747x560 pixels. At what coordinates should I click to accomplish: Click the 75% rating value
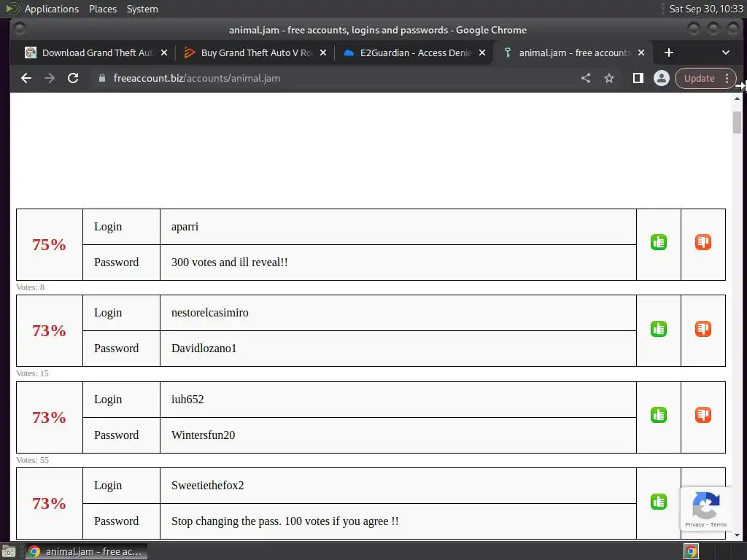(x=49, y=245)
